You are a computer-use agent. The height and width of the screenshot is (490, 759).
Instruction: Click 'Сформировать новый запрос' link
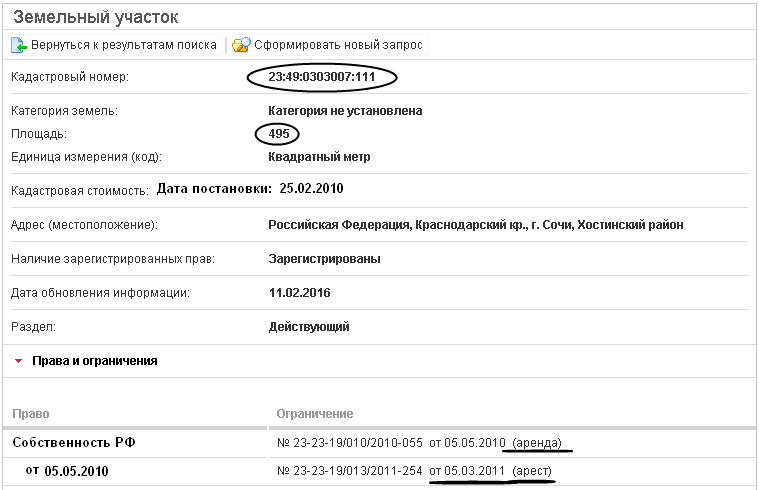pyautogui.click(x=338, y=45)
